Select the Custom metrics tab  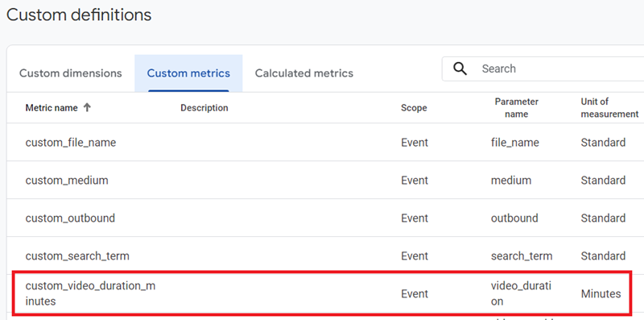coord(188,73)
